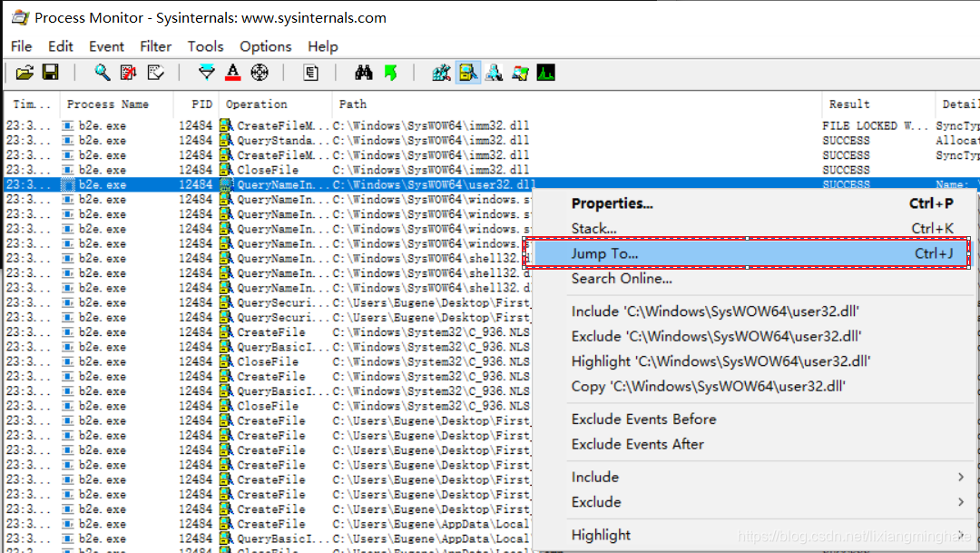
Task: Expand the Include submenu arrow
Action: (x=961, y=477)
